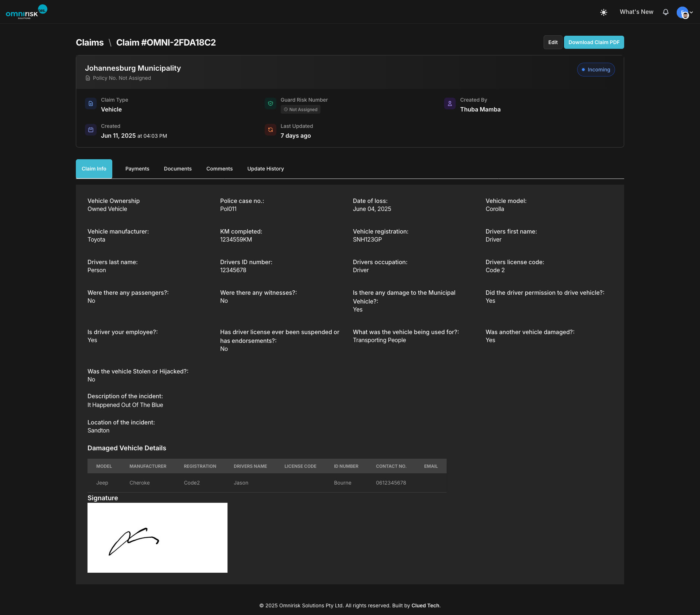Click the policy number document icon
This screenshot has width=700, height=615.
point(87,78)
